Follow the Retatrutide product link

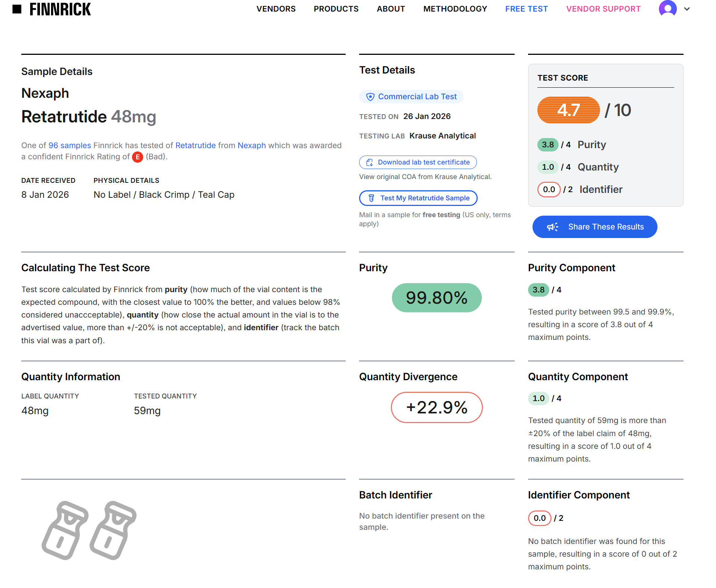(195, 146)
